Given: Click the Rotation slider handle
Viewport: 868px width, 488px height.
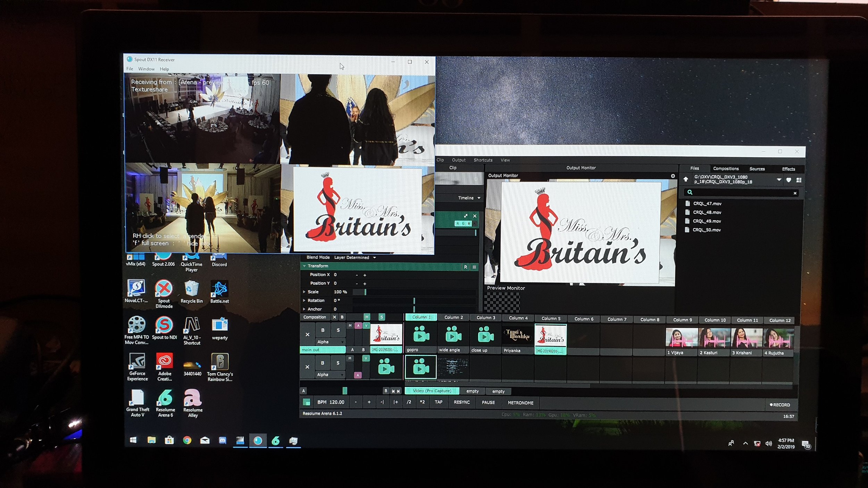Looking at the screenshot, I should pos(414,301).
